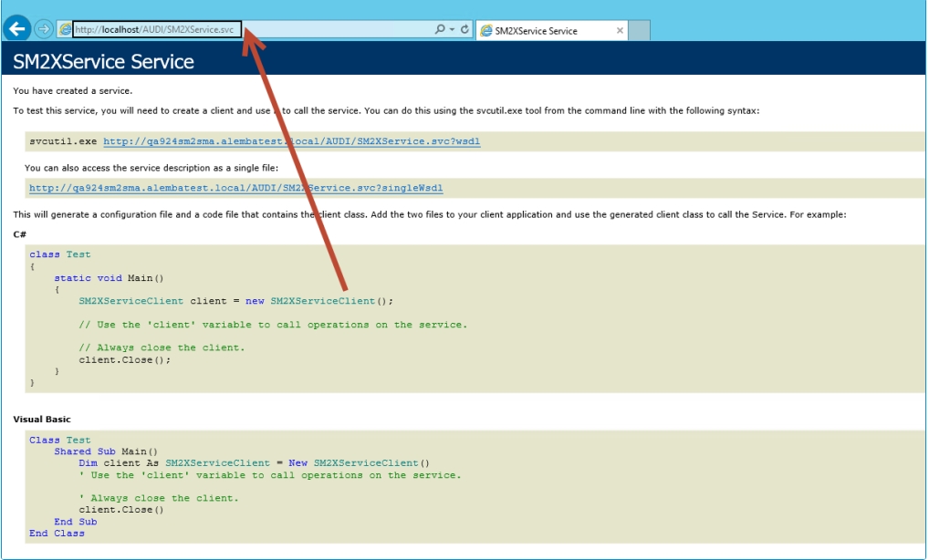Refresh the page with the reload icon
The image size is (929, 560).
[465, 30]
